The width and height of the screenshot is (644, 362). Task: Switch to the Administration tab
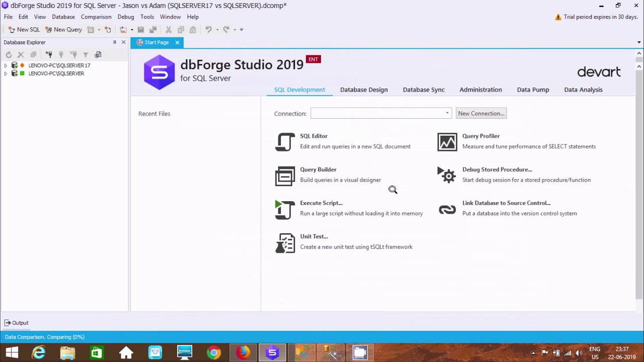(480, 89)
